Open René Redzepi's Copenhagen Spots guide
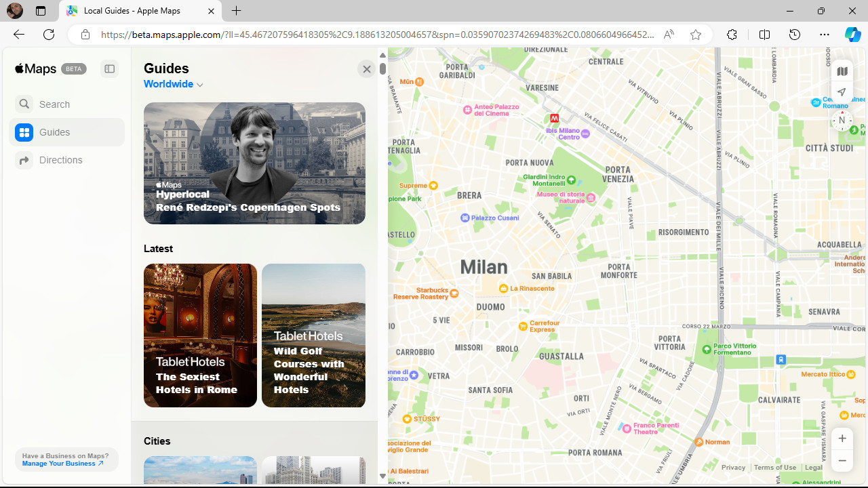 (x=254, y=163)
